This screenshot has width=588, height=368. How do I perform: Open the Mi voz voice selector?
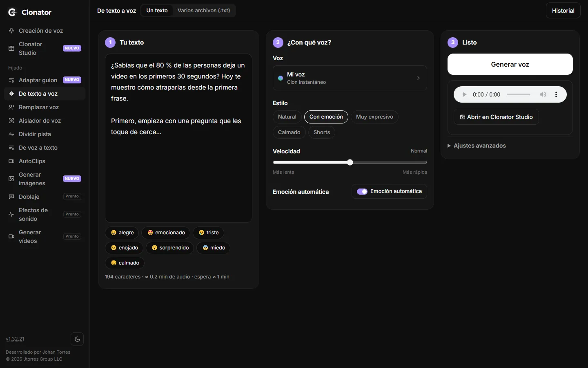(350, 78)
